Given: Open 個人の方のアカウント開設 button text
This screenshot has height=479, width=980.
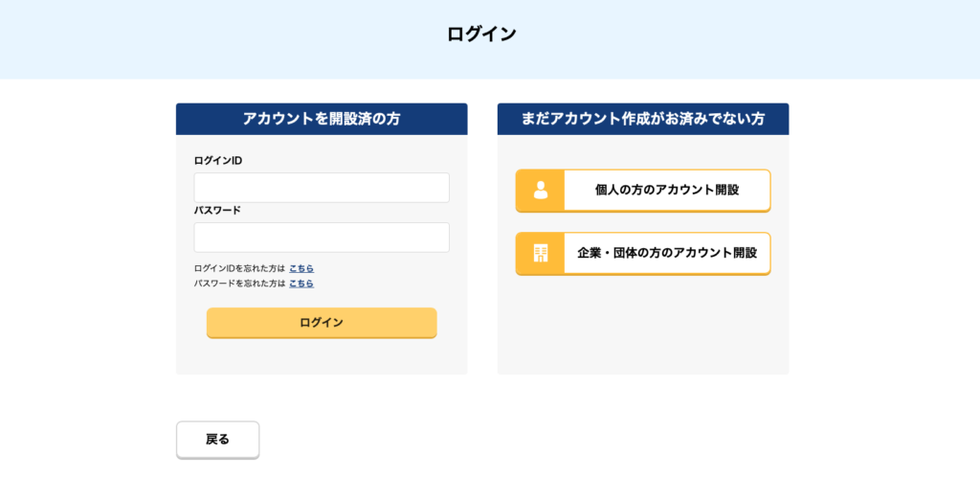Looking at the screenshot, I should pos(666,190).
